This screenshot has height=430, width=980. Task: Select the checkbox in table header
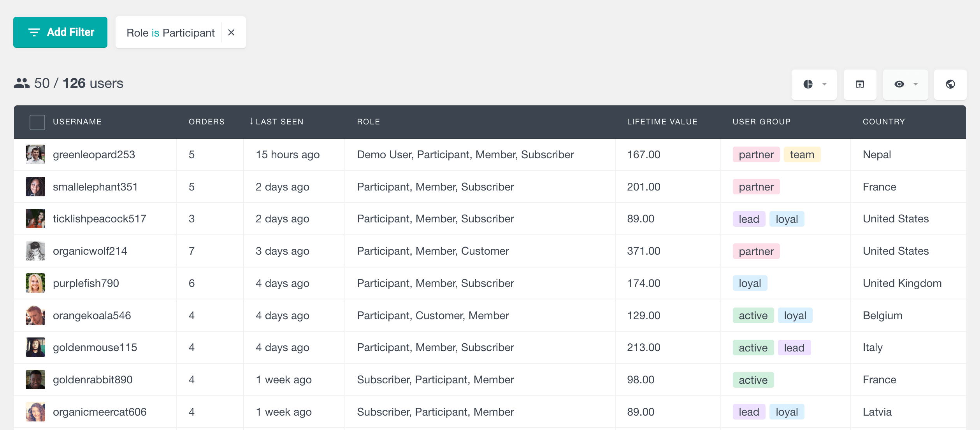point(38,122)
